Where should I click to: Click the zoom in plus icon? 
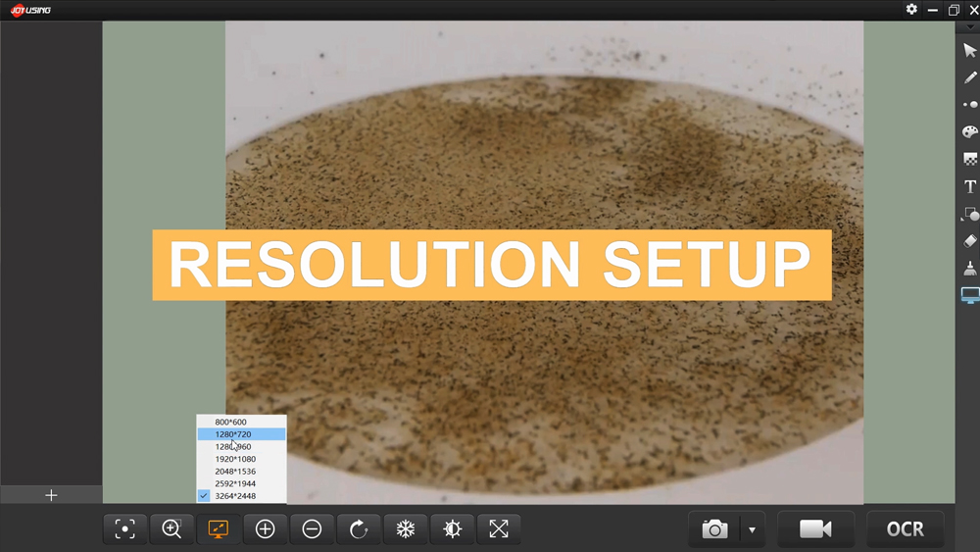tap(265, 529)
